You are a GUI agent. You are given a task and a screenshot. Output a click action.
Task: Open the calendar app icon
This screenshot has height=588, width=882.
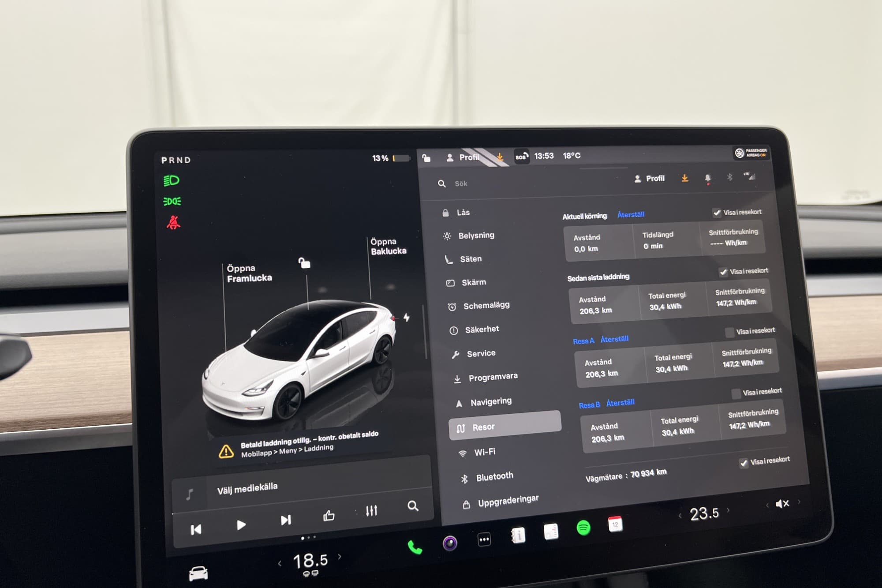(x=615, y=524)
